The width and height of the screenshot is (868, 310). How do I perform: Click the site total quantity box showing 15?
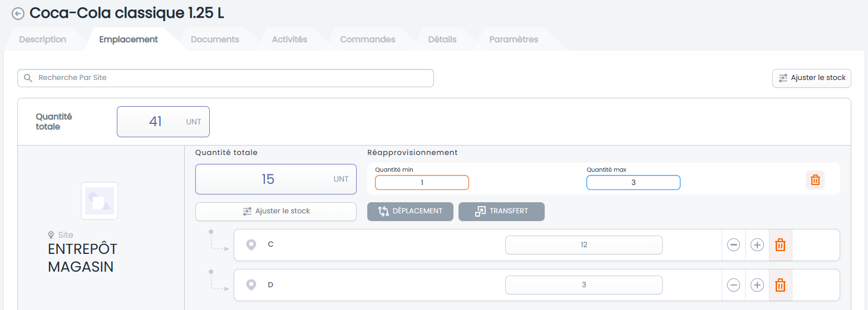point(276,179)
